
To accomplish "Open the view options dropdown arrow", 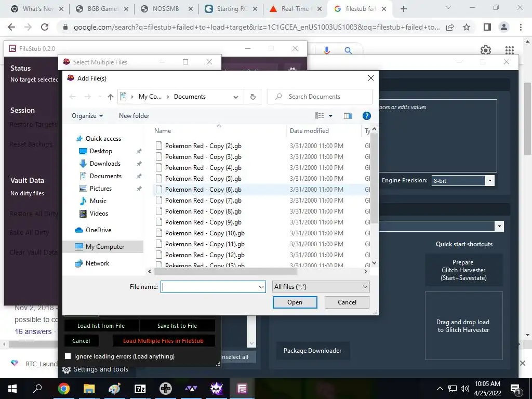I will [x=330, y=116].
